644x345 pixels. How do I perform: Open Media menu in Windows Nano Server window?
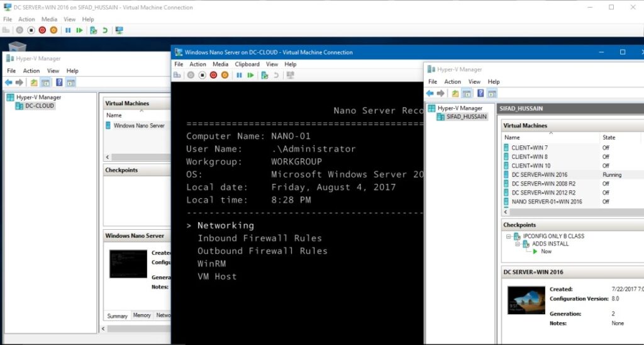click(x=220, y=64)
